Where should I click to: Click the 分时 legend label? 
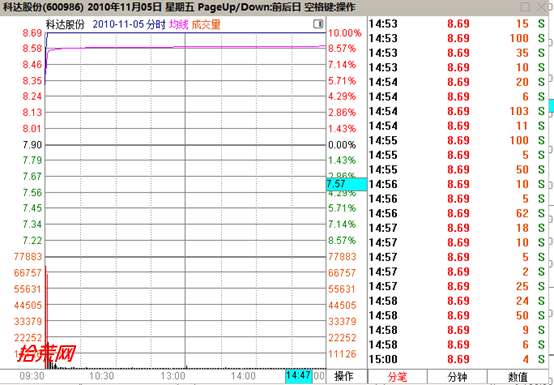coord(156,24)
